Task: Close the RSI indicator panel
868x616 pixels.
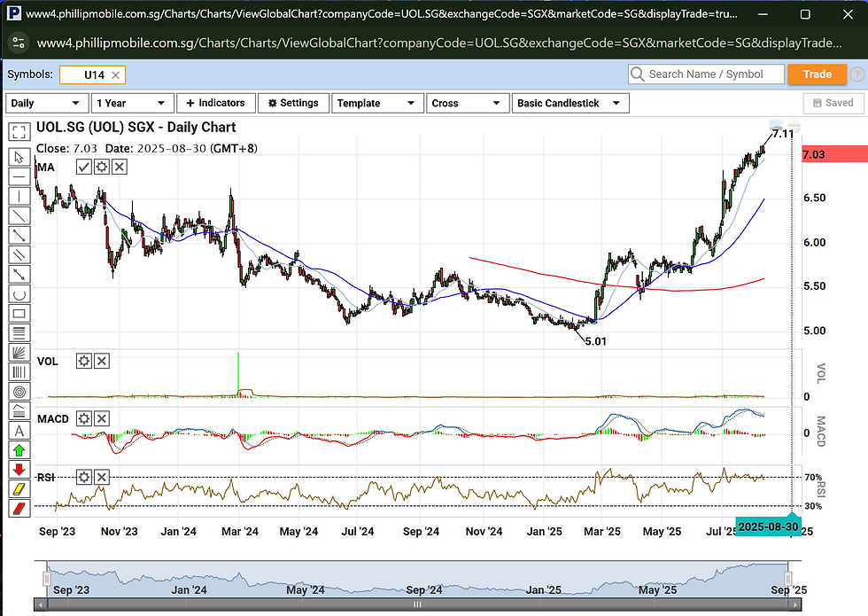Action: 102,478
